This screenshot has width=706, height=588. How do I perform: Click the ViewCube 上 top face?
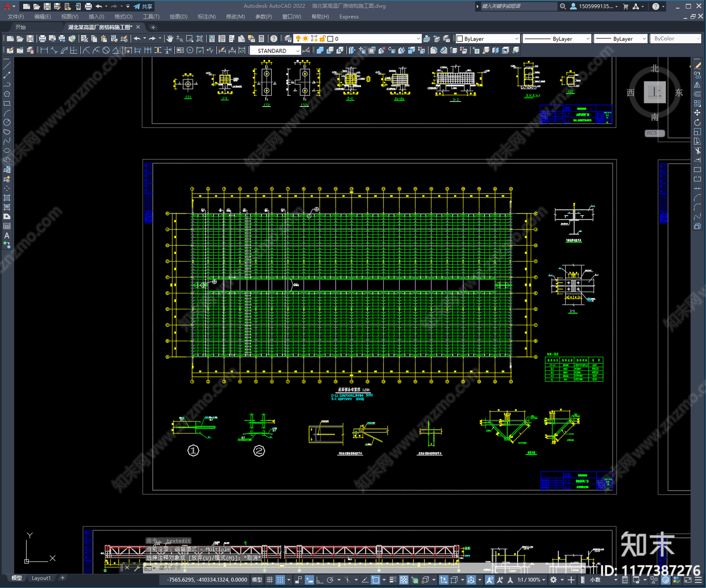[x=655, y=92]
